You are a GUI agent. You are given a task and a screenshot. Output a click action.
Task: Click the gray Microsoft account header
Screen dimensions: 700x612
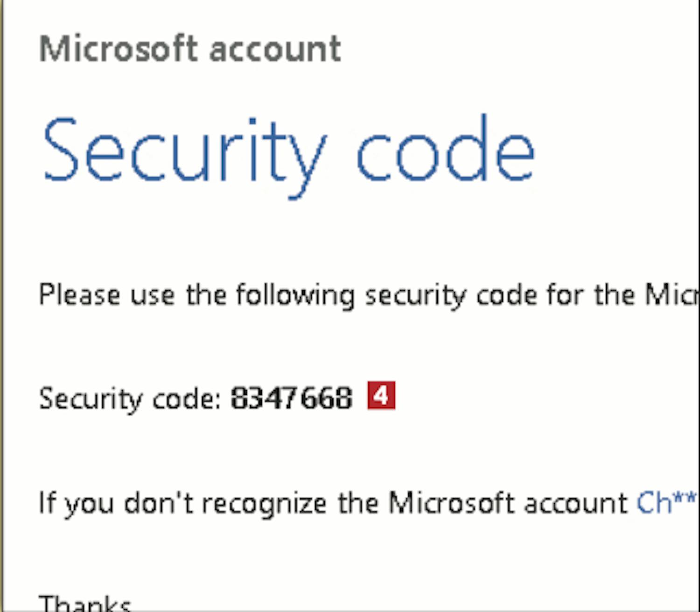[190, 49]
